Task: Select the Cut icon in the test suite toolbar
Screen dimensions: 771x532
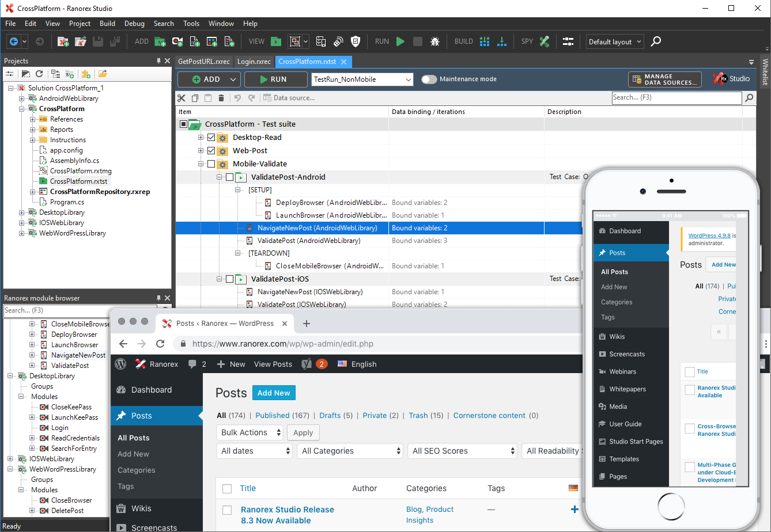Action: (x=182, y=98)
